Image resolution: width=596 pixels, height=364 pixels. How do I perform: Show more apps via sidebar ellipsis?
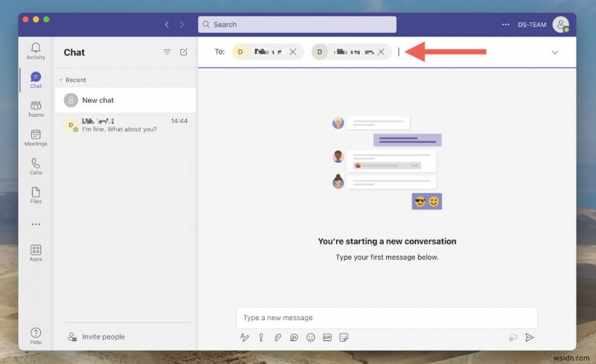pos(36,224)
